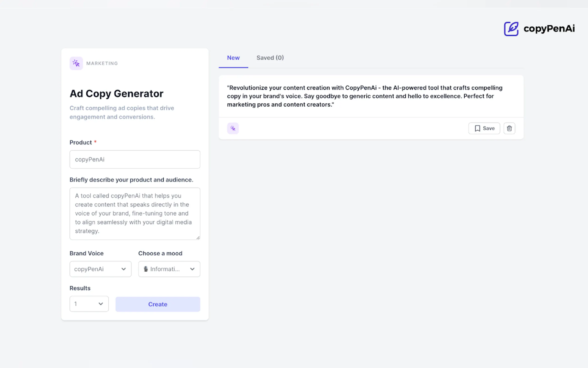The width and height of the screenshot is (588, 368).
Task: Click the sparkle cursor icon below the generated copy
Action: 233,128
